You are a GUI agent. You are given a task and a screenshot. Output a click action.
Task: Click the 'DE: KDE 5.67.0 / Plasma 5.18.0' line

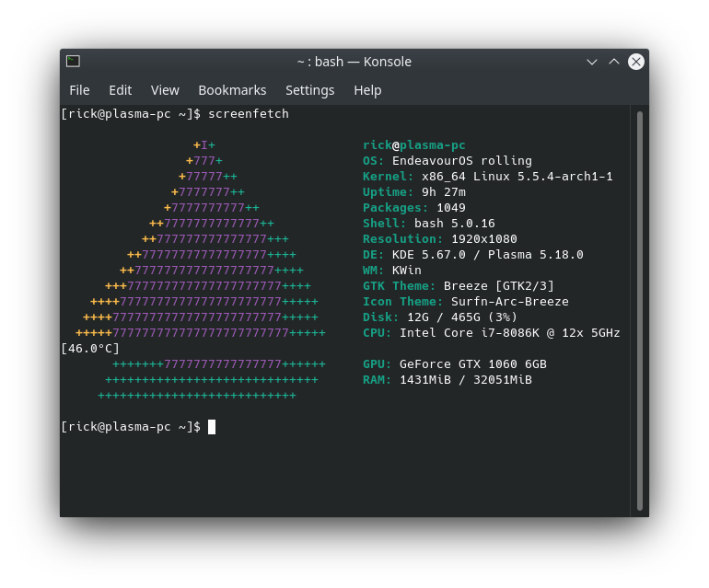tap(473, 255)
